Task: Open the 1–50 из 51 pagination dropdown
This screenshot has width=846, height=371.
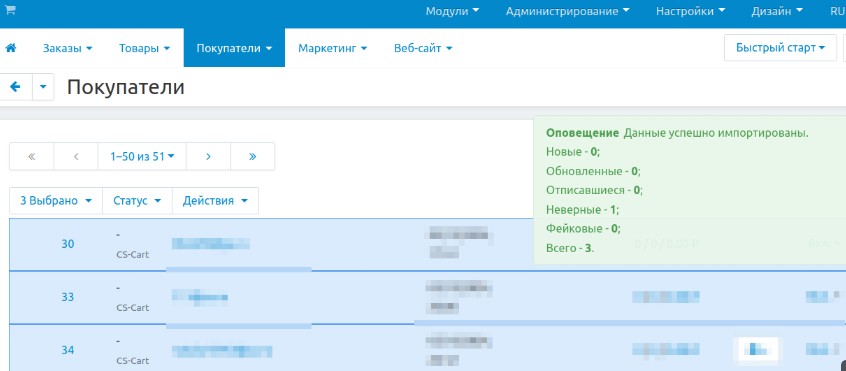Action: pyautogui.click(x=142, y=156)
